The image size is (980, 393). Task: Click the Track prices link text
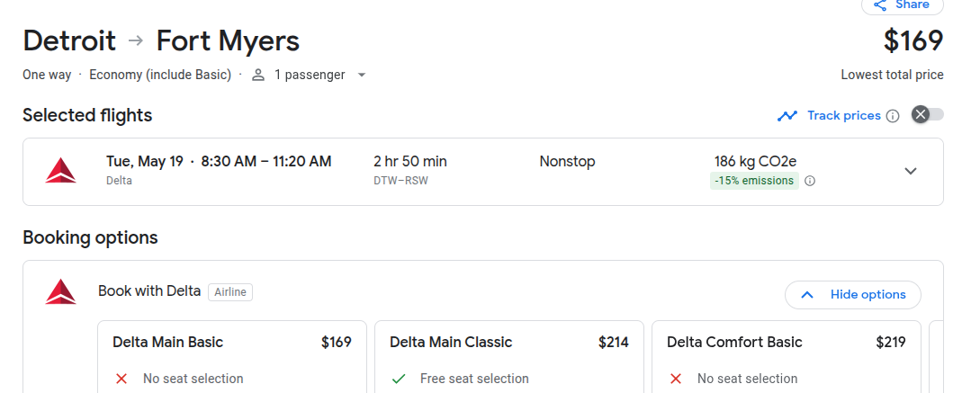tap(843, 115)
